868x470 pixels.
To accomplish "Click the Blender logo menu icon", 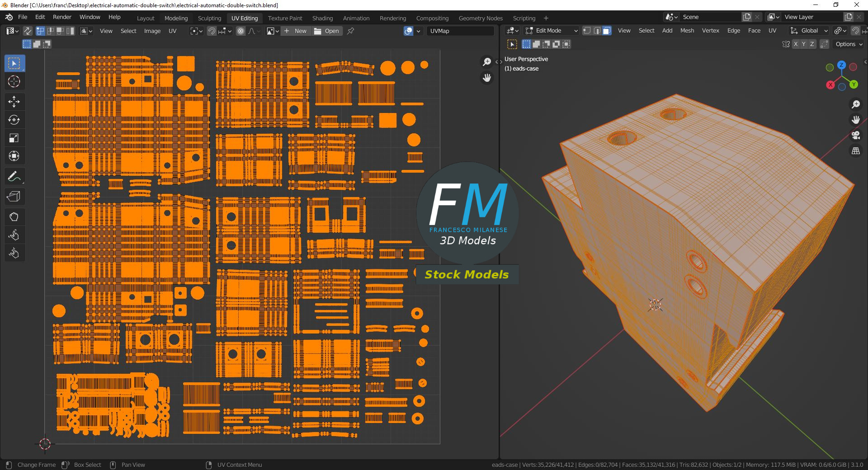I will 9,17.
